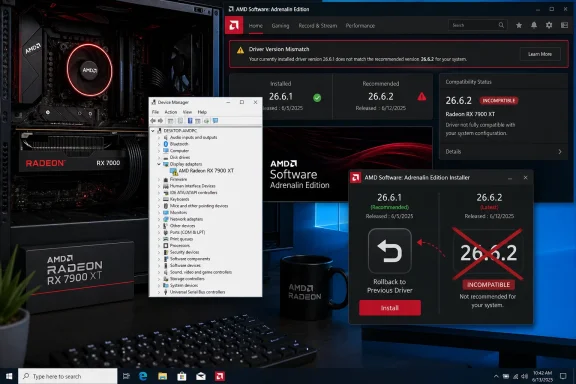Switch to the Gaming tab
Image resolution: width=576 pixels, height=384 pixels.
coord(280,26)
